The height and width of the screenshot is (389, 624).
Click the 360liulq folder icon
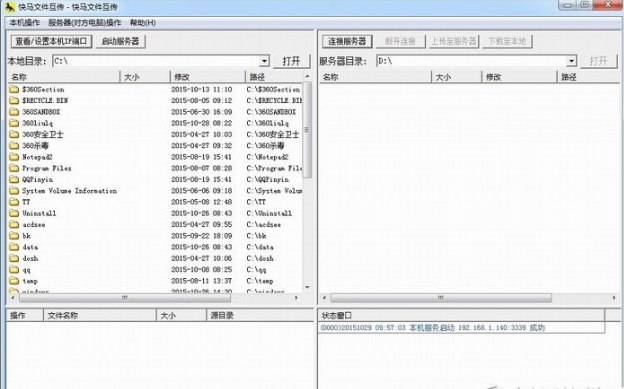(x=14, y=123)
